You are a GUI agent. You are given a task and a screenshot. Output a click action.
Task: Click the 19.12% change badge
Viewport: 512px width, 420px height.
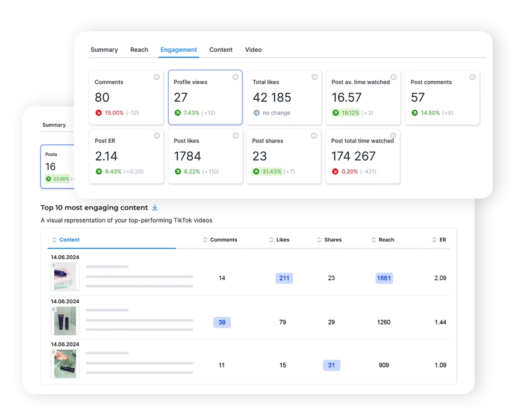[x=346, y=113]
